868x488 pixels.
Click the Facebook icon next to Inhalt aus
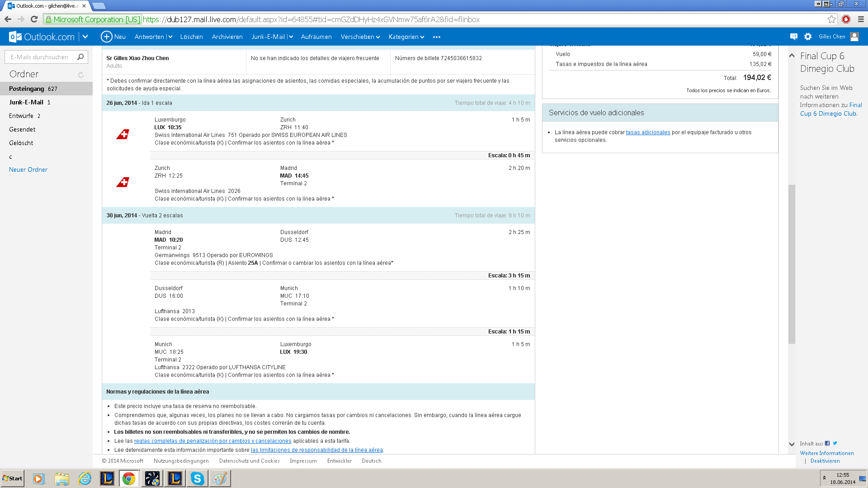[x=827, y=443]
